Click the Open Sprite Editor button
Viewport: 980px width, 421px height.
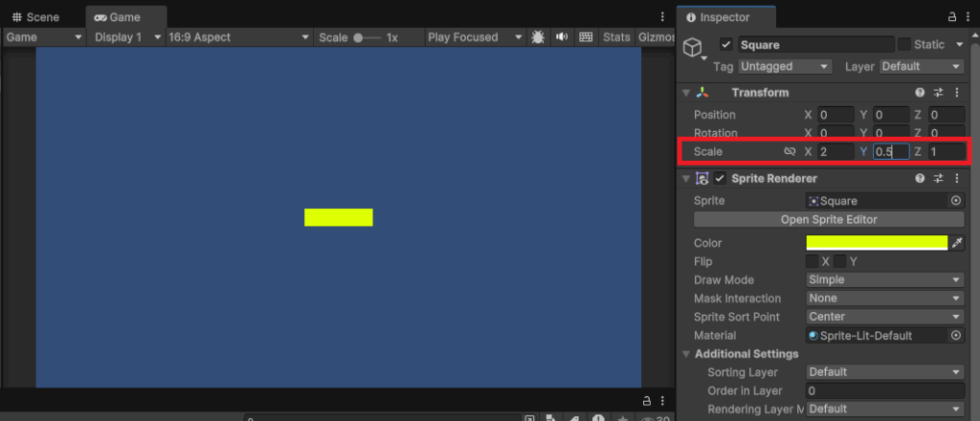829,219
